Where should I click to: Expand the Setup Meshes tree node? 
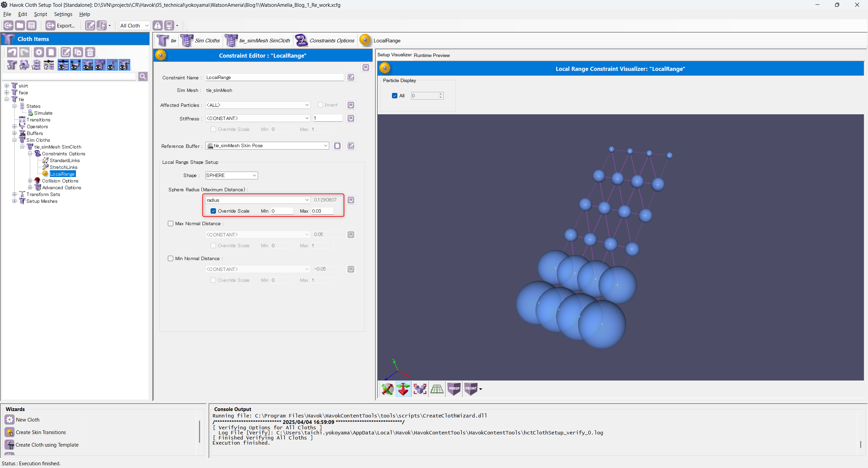point(14,201)
